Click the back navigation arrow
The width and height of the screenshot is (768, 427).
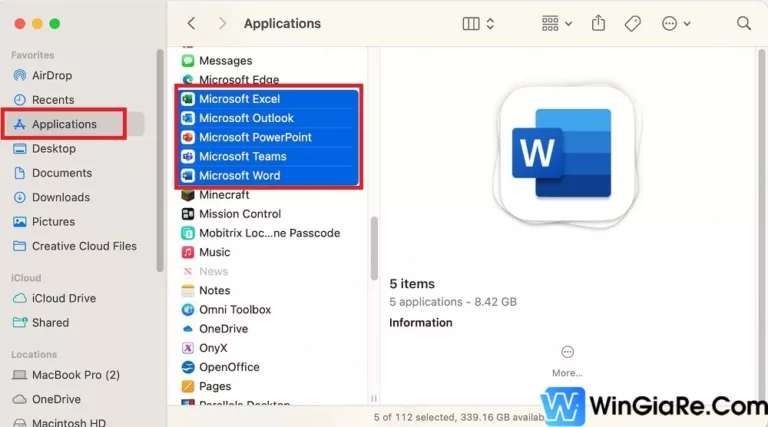(191, 23)
